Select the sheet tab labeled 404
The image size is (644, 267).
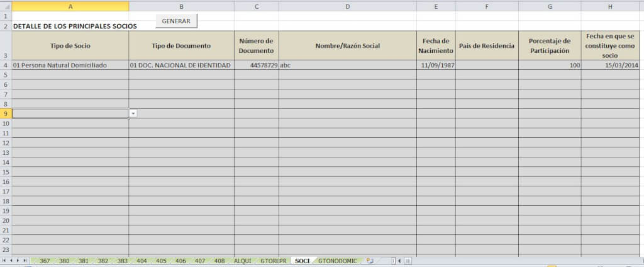point(142,261)
